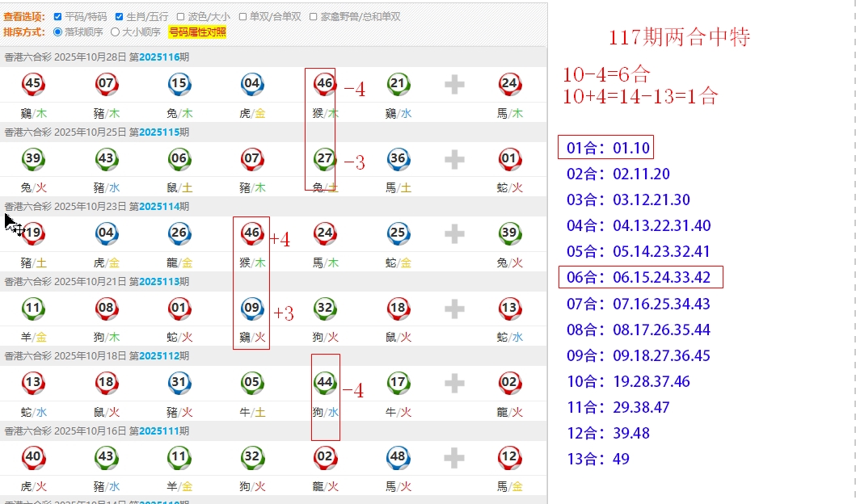The width and height of the screenshot is (856, 504).
Task: Open the 号码属性对照 link
Action: pyautogui.click(x=197, y=32)
